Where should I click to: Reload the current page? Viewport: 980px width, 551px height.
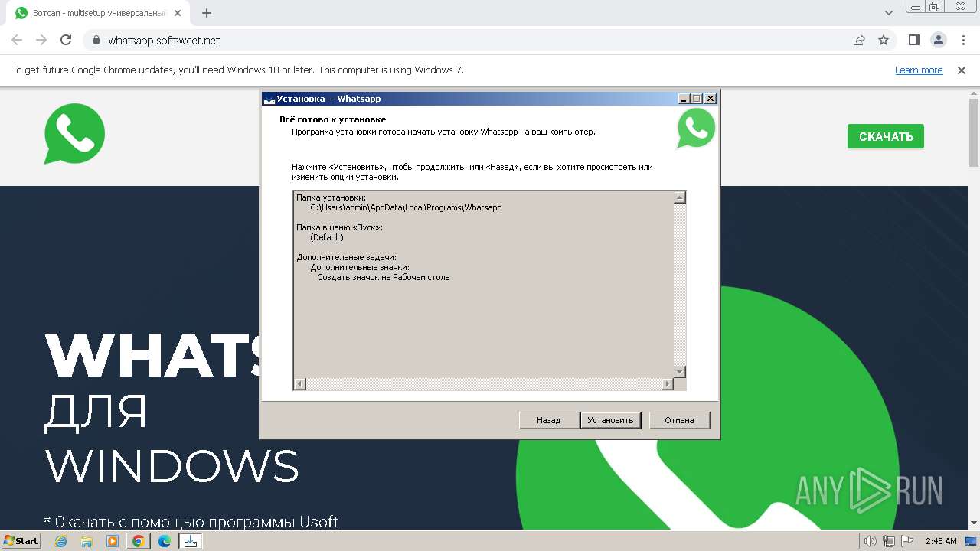click(66, 40)
